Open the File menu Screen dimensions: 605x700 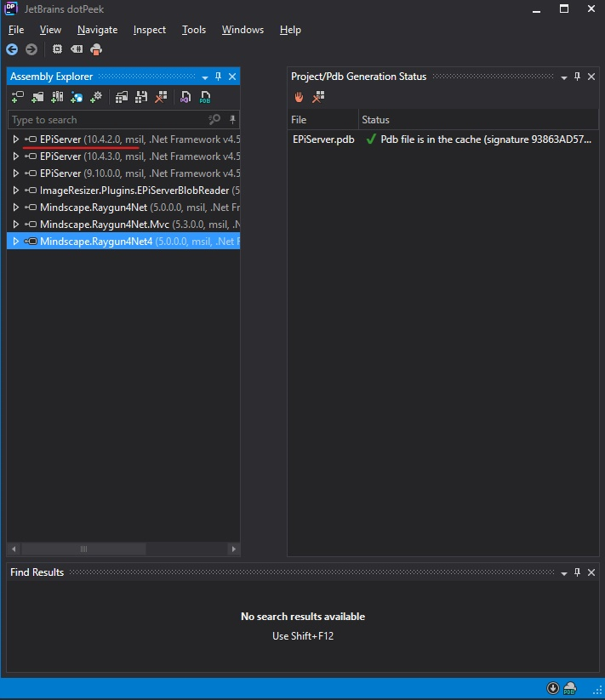pos(16,30)
